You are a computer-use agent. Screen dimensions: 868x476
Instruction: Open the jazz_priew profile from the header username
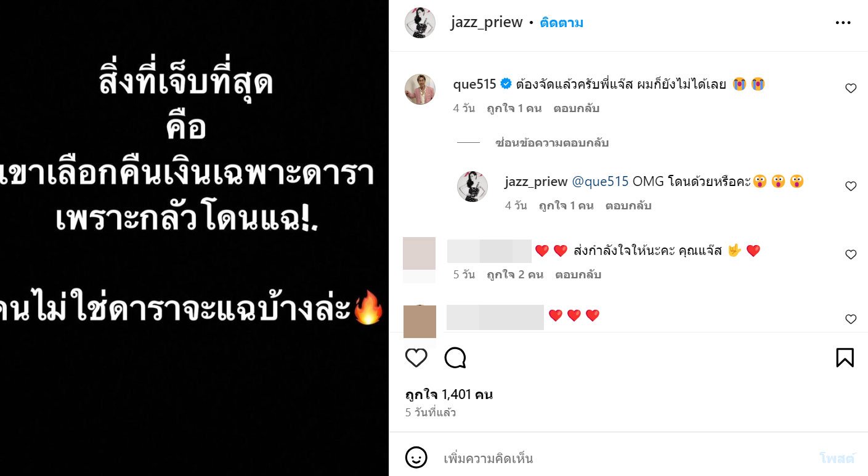487,23
